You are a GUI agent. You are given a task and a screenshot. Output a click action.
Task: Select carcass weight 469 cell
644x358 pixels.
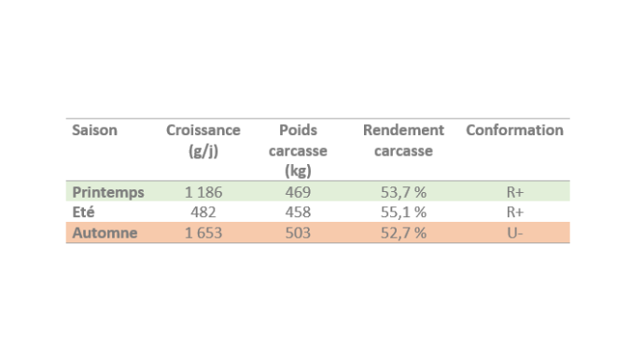coord(298,192)
